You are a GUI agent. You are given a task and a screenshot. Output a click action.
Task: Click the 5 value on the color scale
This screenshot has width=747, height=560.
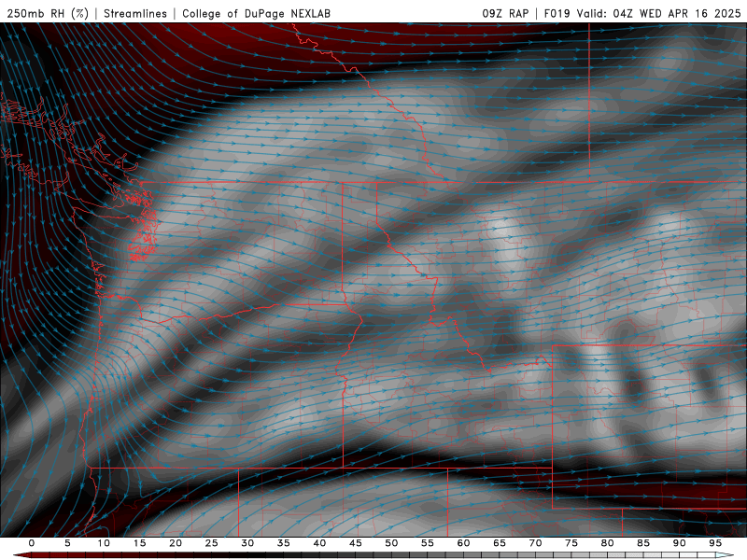pyautogui.click(x=67, y=543)
